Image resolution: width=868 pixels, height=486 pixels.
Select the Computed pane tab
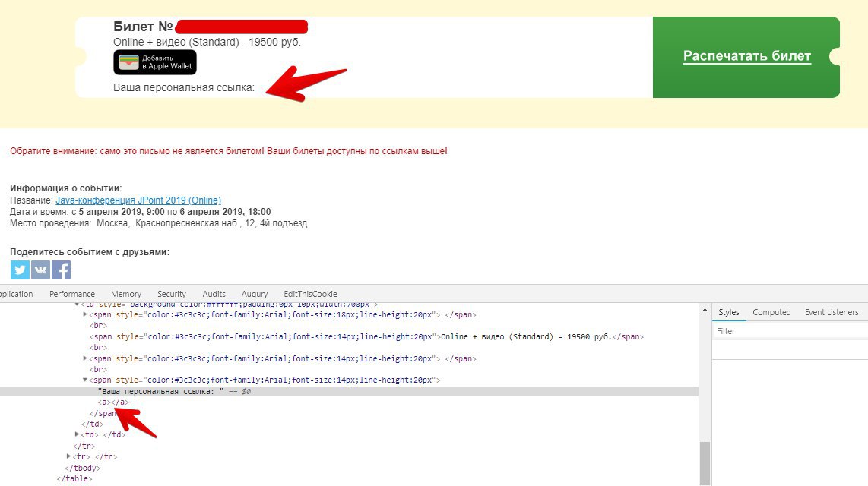point(771,312)
